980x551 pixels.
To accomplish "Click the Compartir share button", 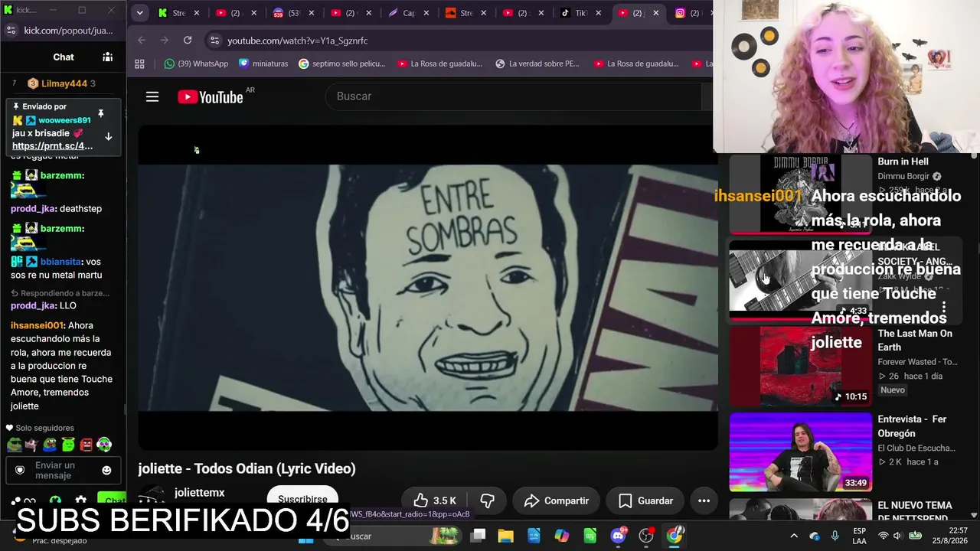I will pos(557,500).
